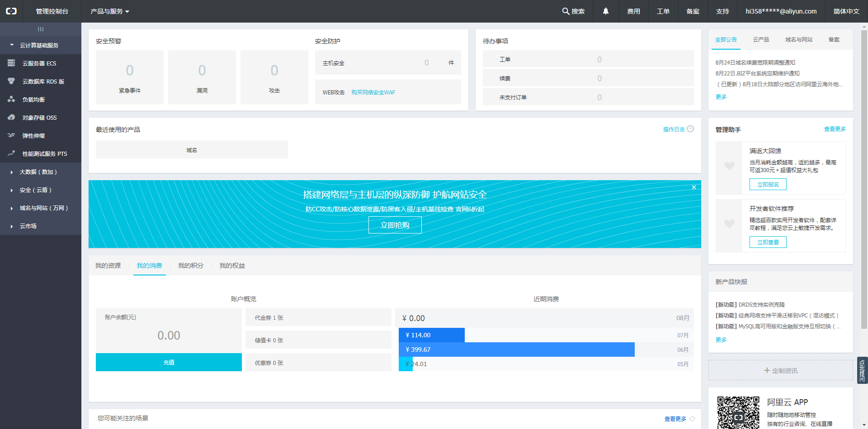868x429 pixels.
Task: Click 更多 under the announcements list
Action: [x=721, y=97]
